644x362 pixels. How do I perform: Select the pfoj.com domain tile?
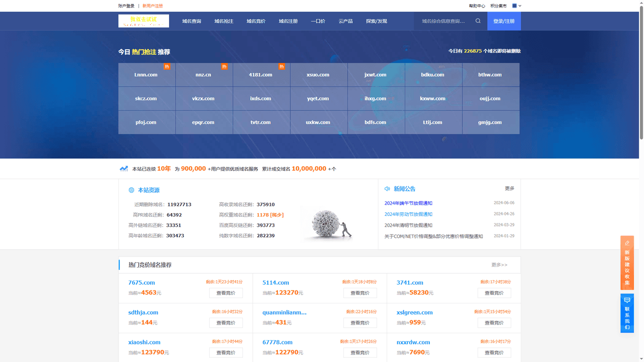click(x=147, y=122)
